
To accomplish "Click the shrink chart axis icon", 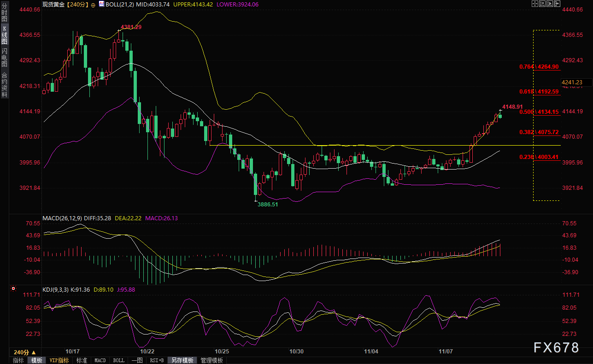I will [542, 4].
